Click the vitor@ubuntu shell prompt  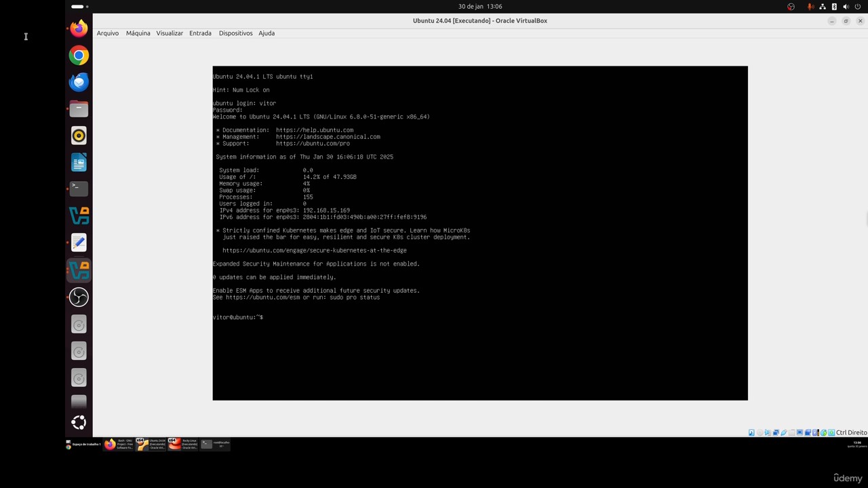tap(237, 317)
